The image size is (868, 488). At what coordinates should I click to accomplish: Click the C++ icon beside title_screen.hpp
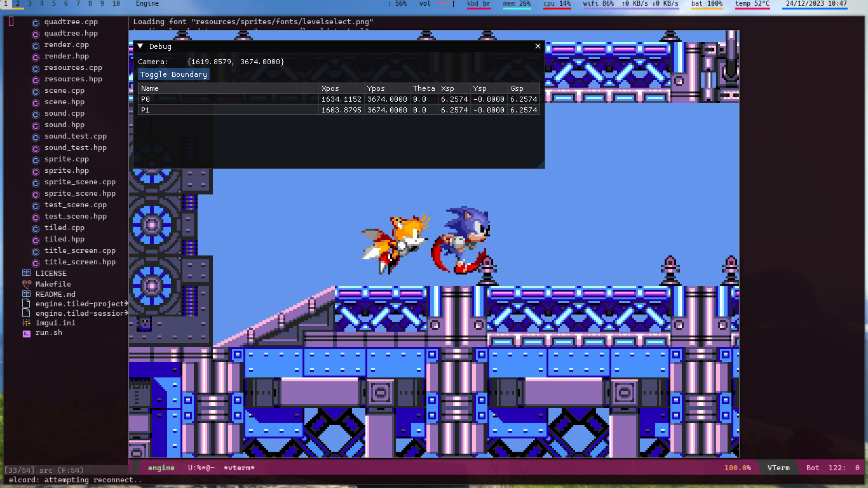pyautogui.click(x=36, y=262)
